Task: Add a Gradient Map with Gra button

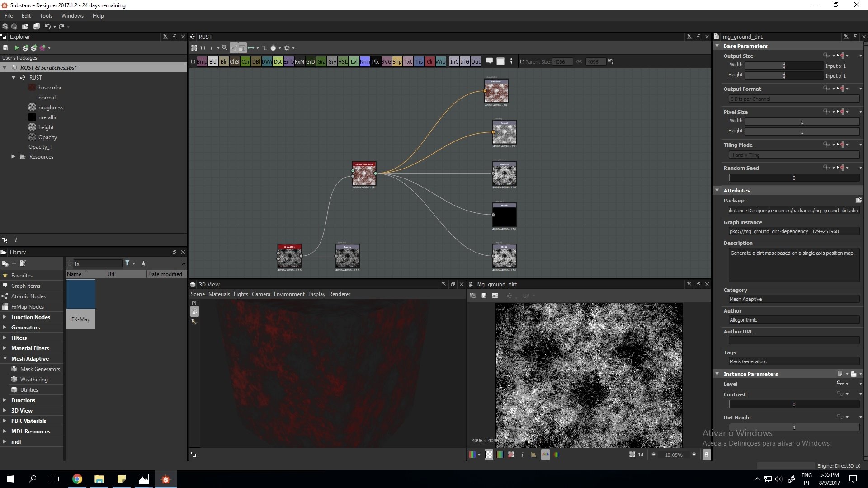Action: click(321, 62)
